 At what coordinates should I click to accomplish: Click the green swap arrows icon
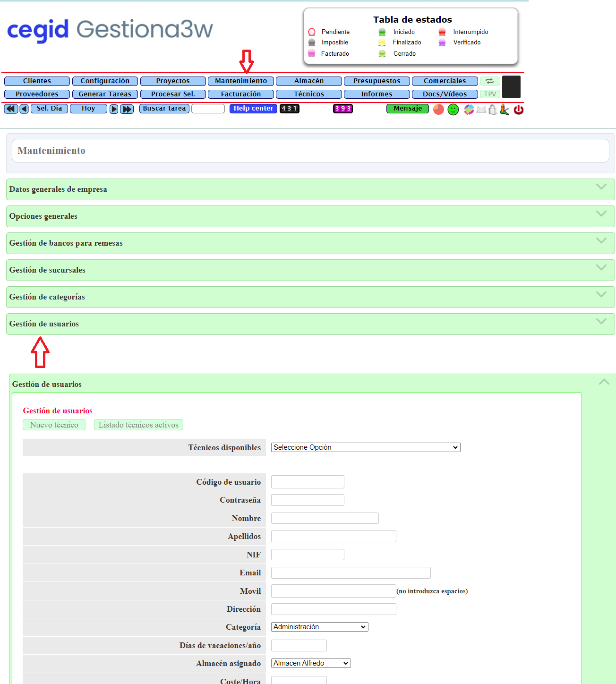tap(490, 81)
